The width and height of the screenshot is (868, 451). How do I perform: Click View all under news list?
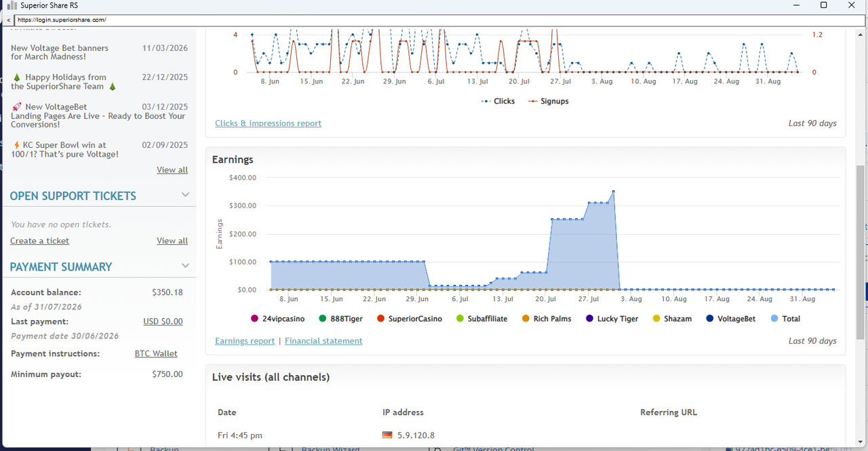tap(172, 170)
